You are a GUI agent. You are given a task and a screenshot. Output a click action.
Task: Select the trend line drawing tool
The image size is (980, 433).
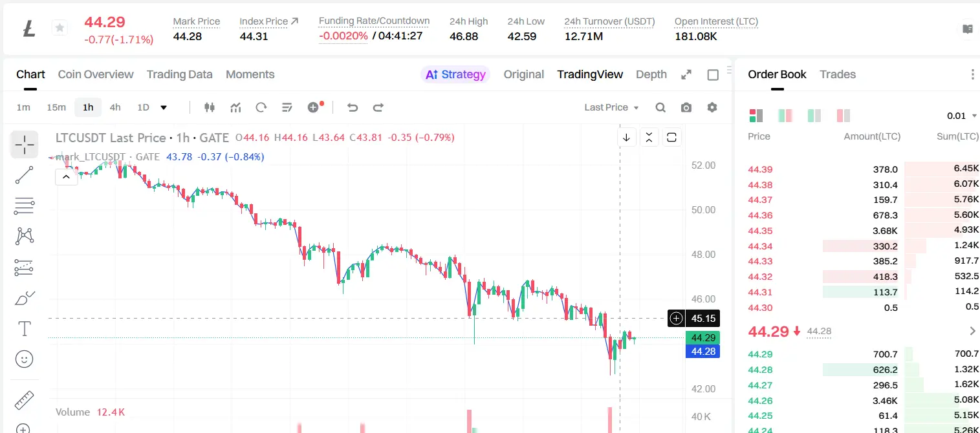coord(24,175)
